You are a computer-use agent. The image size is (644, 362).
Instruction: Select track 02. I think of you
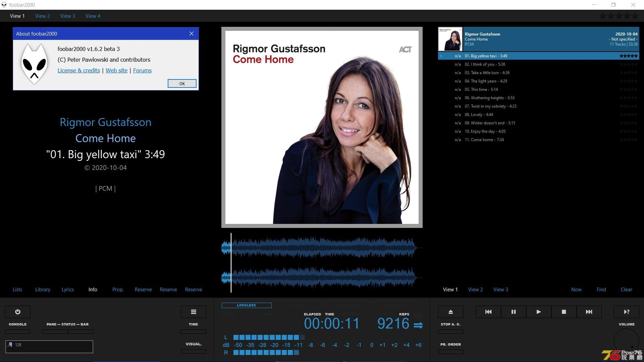coord(539,64)
